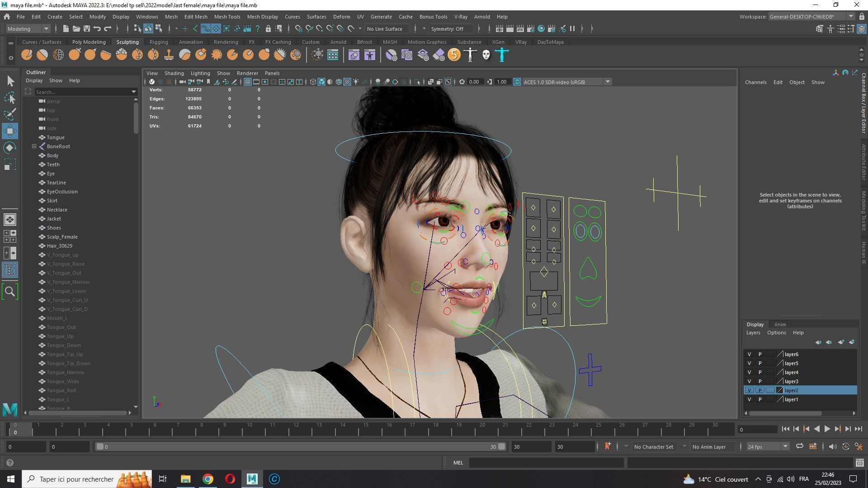Toggle playback P box of layer3
The image size is (868, 488).
[760, 381]
